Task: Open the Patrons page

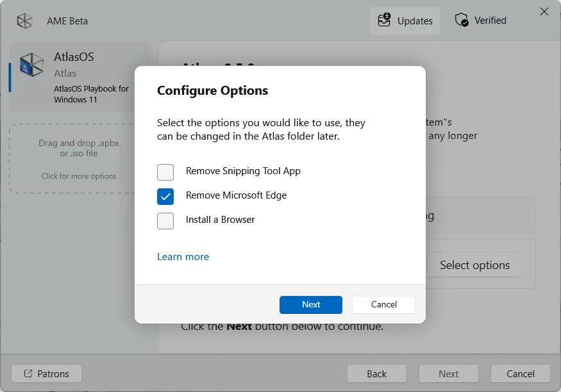Action: 46,373
